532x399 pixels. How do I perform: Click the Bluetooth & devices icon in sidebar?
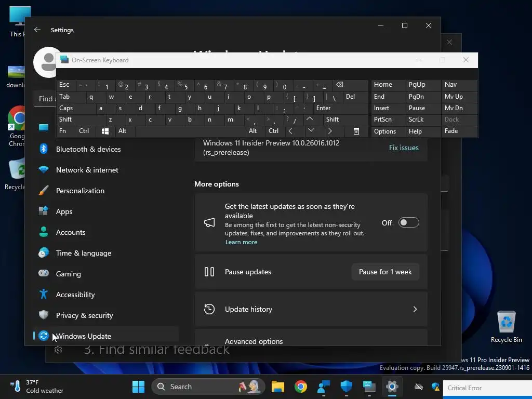[x=44, y=149]
